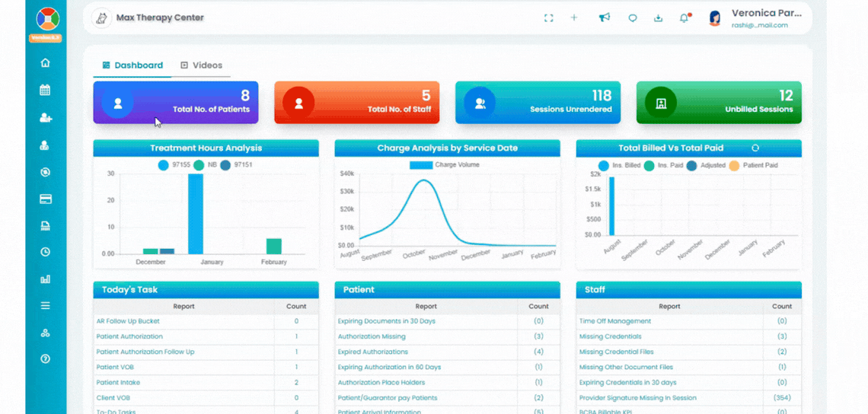Open the notifications bell icon
Image resolution: width=868 pixels, height=414 pixels.
point(685,18)
